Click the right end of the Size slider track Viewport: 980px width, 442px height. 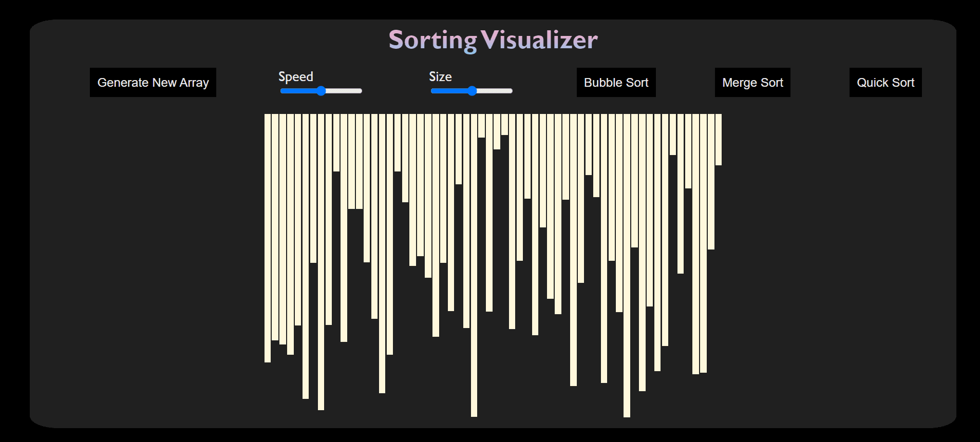tap(510, 91)
